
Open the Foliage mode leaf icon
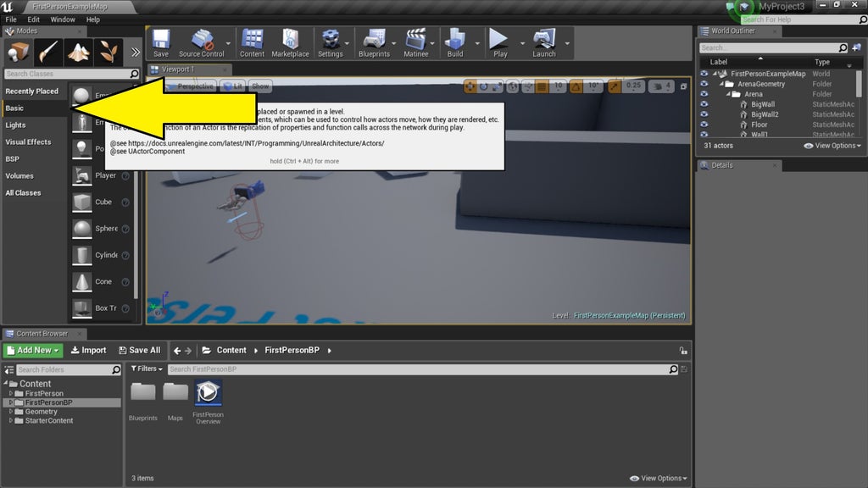(x=108, y=52)
